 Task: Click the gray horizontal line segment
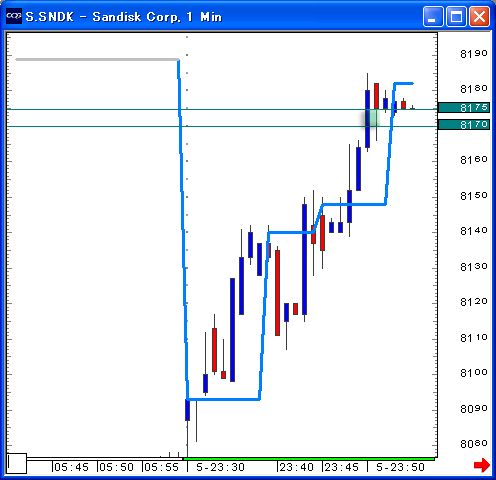(x=97, y=60)
